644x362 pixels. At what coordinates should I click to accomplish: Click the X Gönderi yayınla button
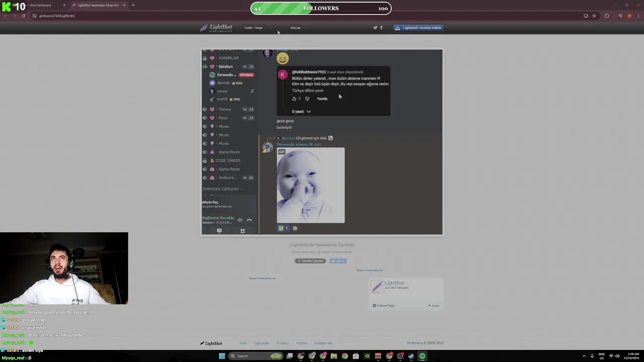tap(310, 261)
